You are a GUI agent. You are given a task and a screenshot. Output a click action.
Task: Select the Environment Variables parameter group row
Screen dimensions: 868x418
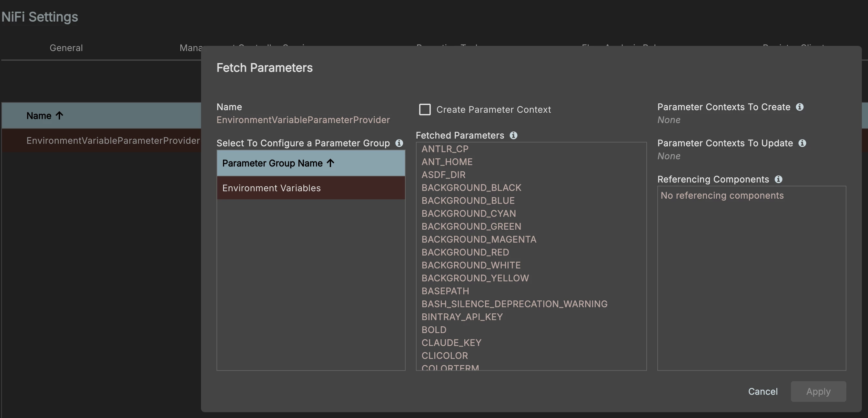click(x=311, y=188)
